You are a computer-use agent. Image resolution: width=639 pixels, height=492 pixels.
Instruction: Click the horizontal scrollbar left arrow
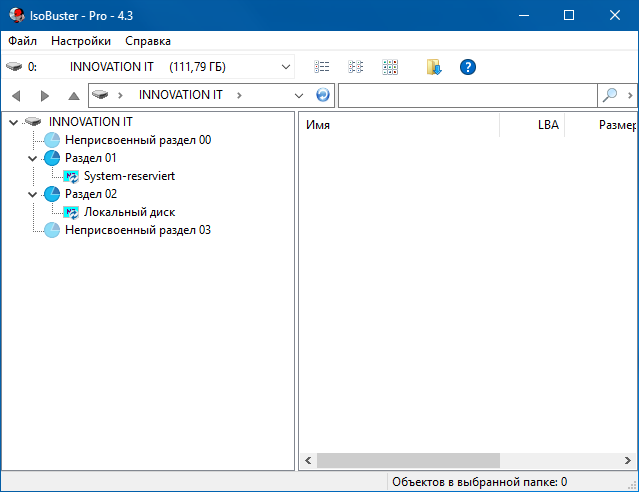click(x=308, y=461)
